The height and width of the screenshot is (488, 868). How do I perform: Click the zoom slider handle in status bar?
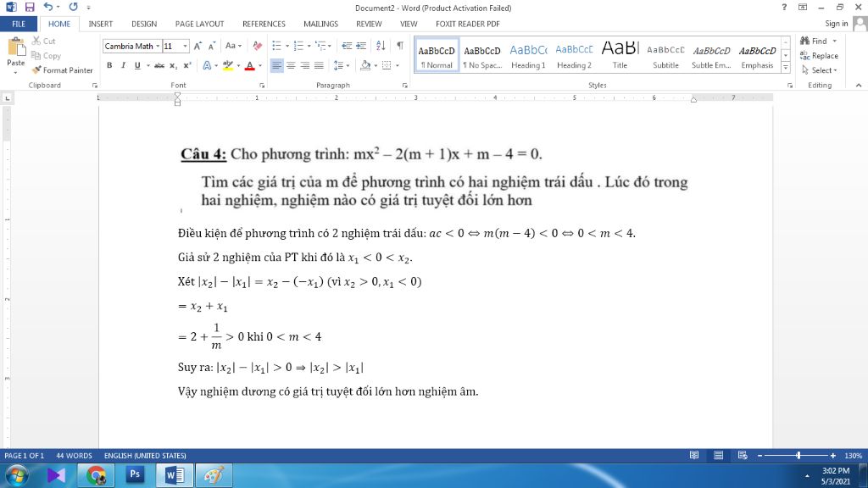pos(798,455)
